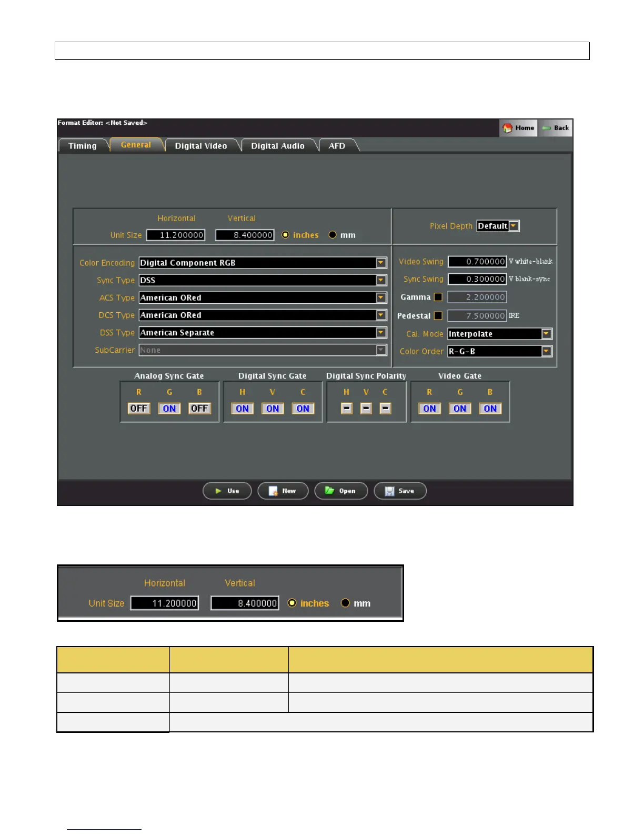The width and height of the screenshot is (644, 834).
Task: Toggle Digital Sync Gate V
Action: tap(273, 409)
